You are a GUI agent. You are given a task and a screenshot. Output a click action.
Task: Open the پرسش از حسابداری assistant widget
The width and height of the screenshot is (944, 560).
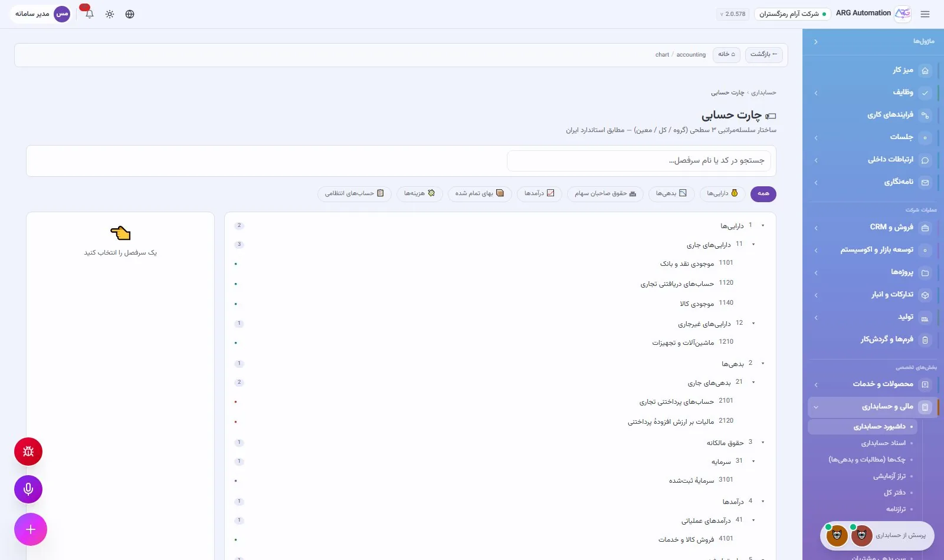[x=877, y=536]
